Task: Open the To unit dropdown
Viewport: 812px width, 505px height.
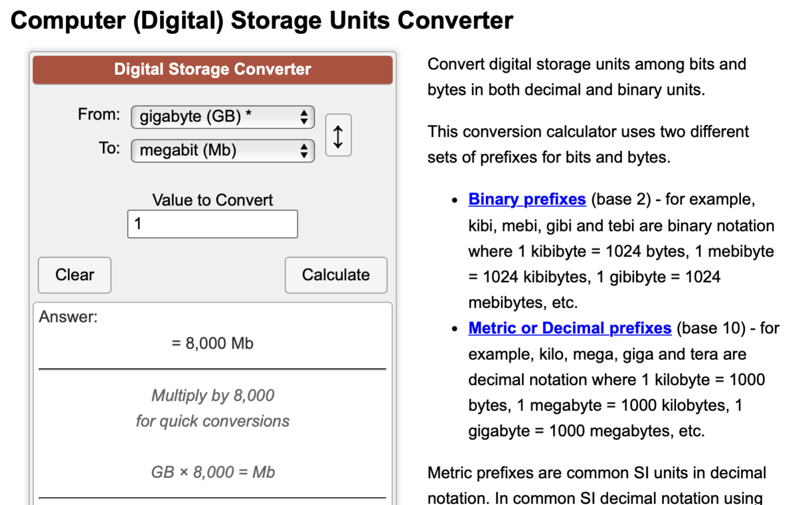Action: tap(222, 151)
